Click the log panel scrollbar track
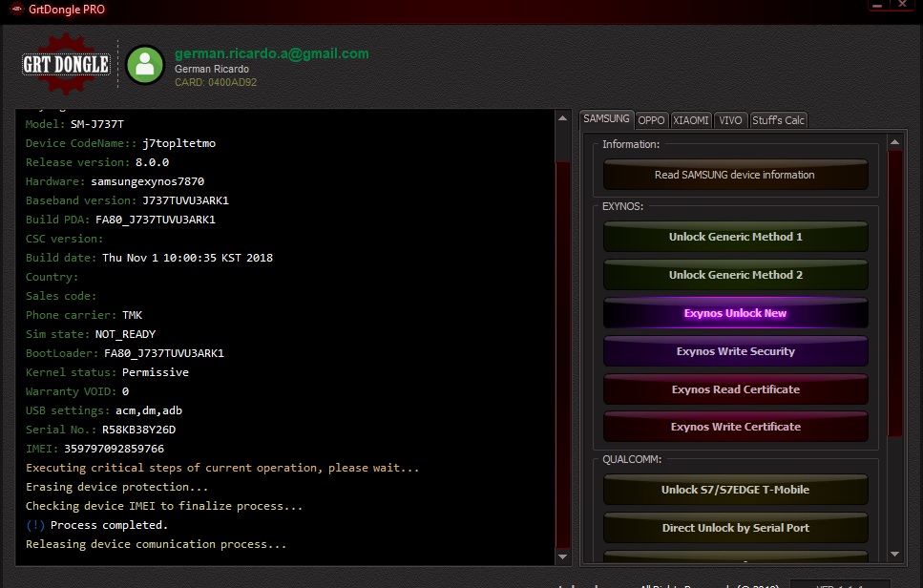The width and height of the screenshot is (923, 588). [562, 337]
